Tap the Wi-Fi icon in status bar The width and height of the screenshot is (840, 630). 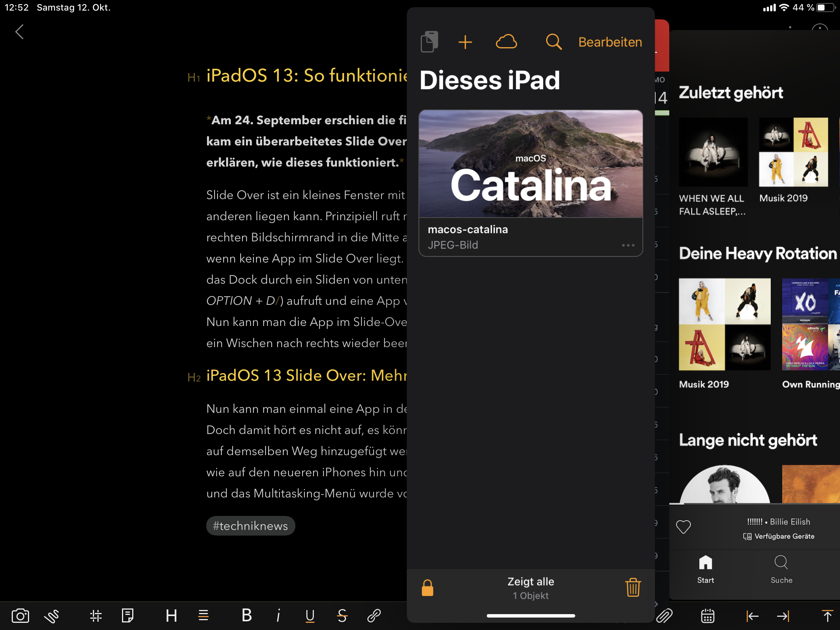pos(784,8)
